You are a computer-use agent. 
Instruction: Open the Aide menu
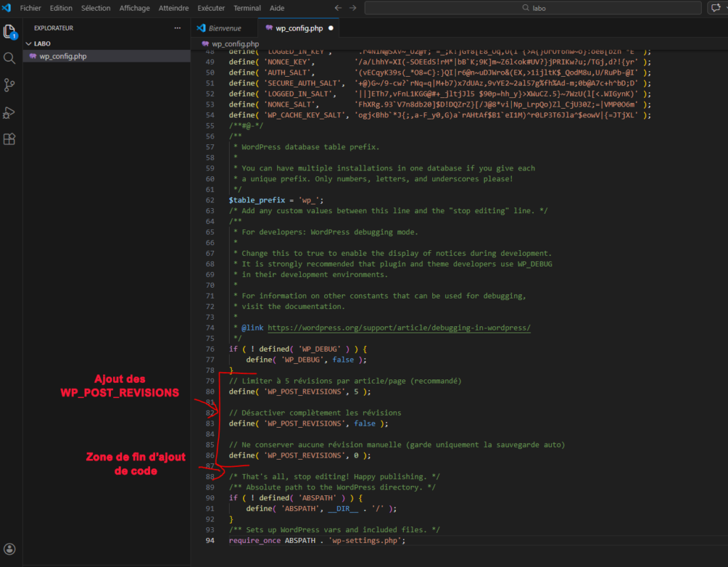[x=277, y=8]
